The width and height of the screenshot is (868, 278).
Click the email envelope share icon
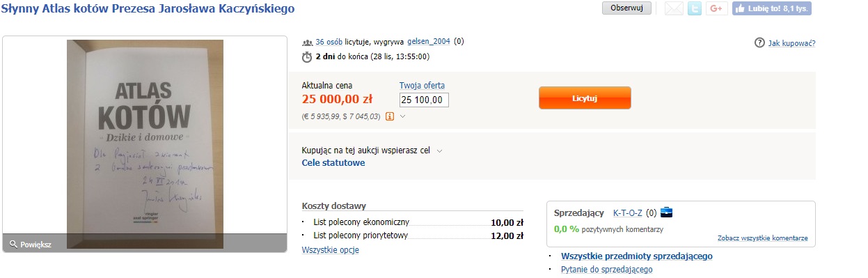(674, 8)
